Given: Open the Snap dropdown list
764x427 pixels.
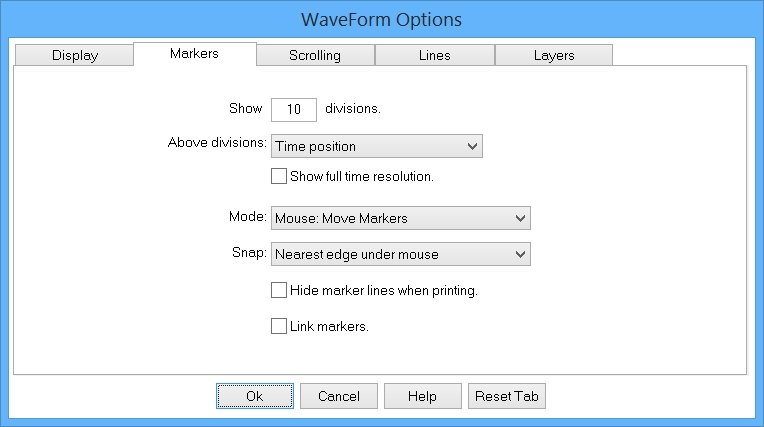Looking at the screenshot, I should pos(401,254).
